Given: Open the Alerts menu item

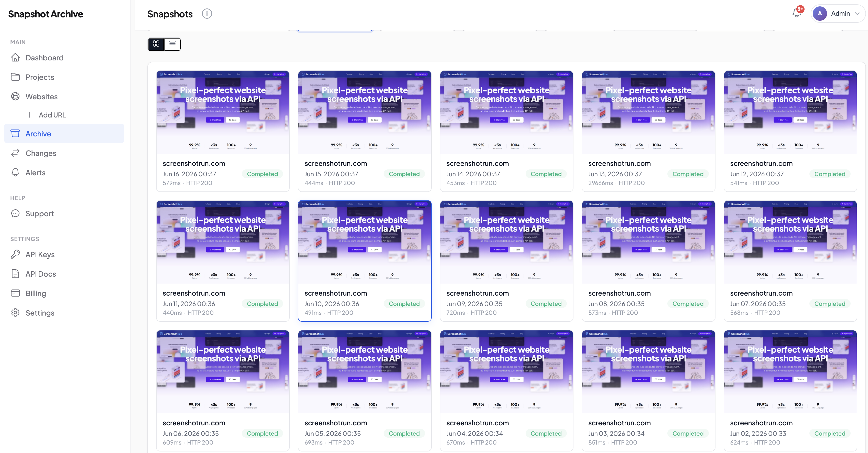Looking at the screenshot, I should pos(64,172).
